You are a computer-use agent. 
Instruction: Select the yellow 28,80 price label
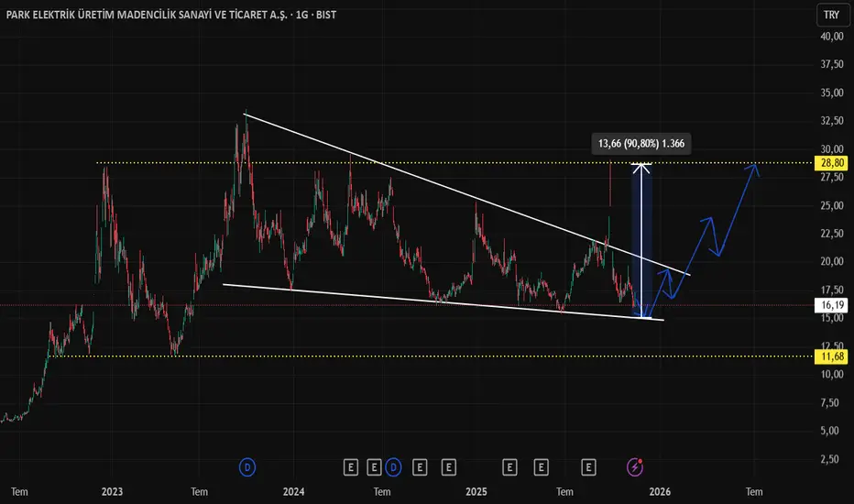point(832,163)
